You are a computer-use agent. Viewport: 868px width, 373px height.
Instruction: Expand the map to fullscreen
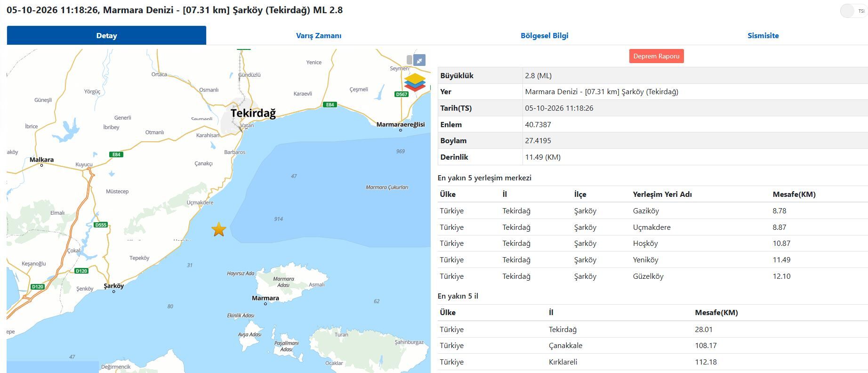click(x=419, y=60)
